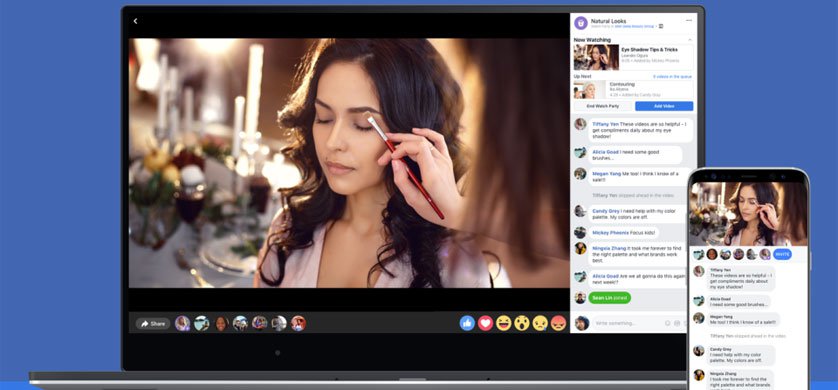Click Sean Lin's avatar beside the joined badge
838x390 pixels.
point(580,298)
